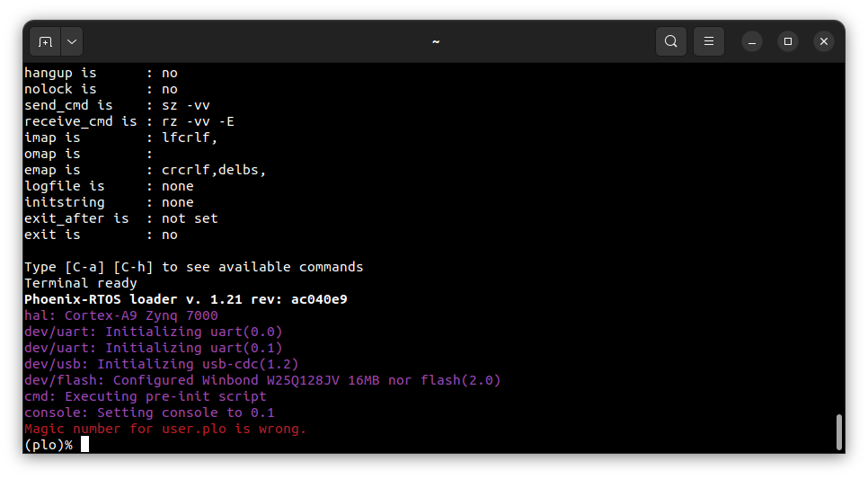
Task: Click the 'Executing pre-init script' line
Action: (145, 396)
